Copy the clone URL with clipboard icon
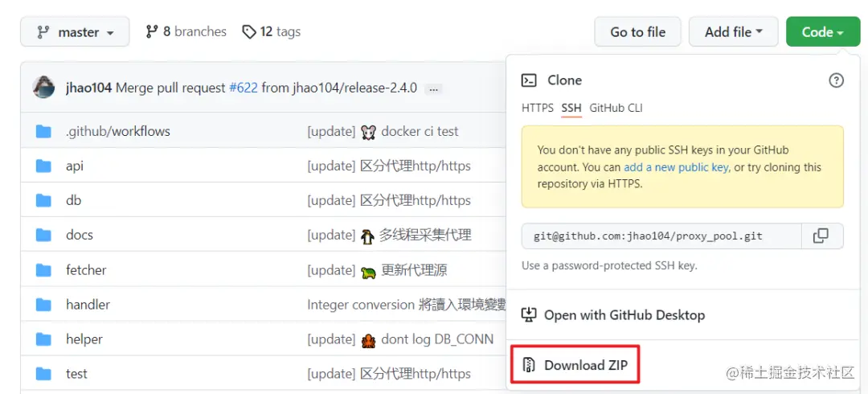Screen dimensions: 868x394 [x=822, y=236]
